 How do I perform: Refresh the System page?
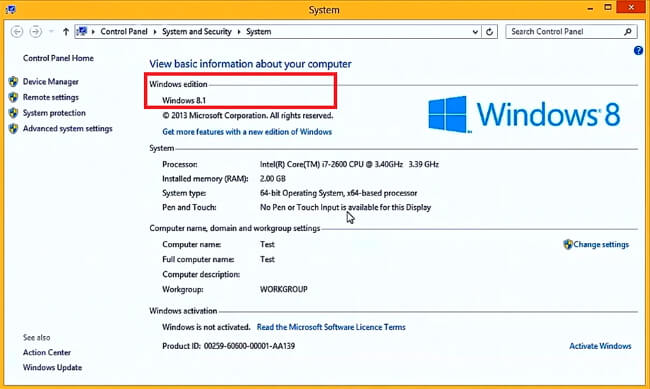pos(490,32)
